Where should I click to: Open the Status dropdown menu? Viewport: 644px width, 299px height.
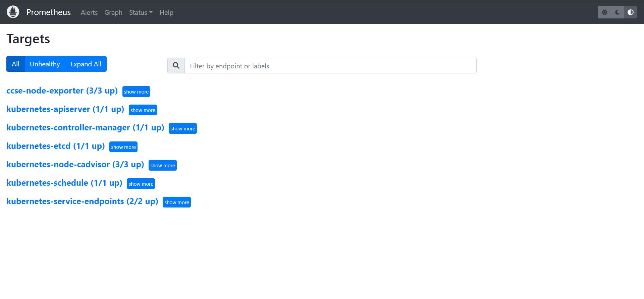[141, 12]
